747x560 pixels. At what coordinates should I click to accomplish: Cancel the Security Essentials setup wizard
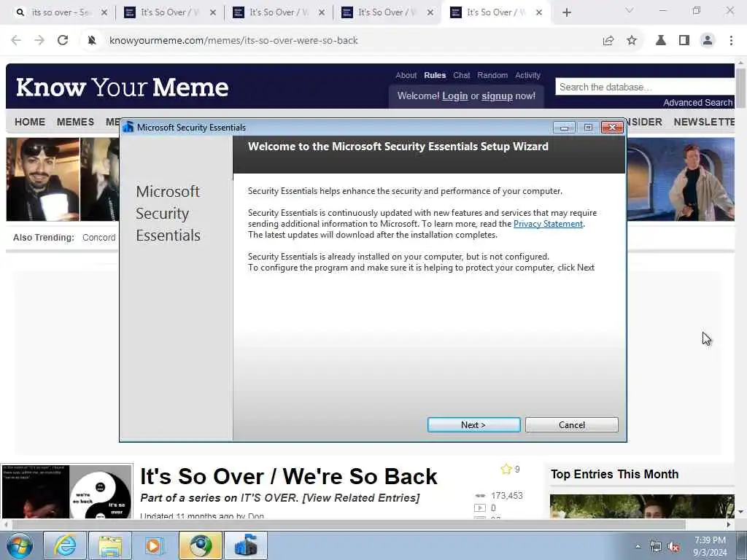click(x=572, y=425)
